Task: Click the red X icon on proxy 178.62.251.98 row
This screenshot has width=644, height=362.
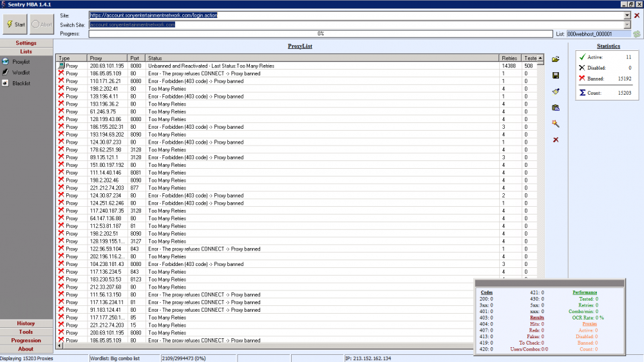Action: click(x=61, y=149)
